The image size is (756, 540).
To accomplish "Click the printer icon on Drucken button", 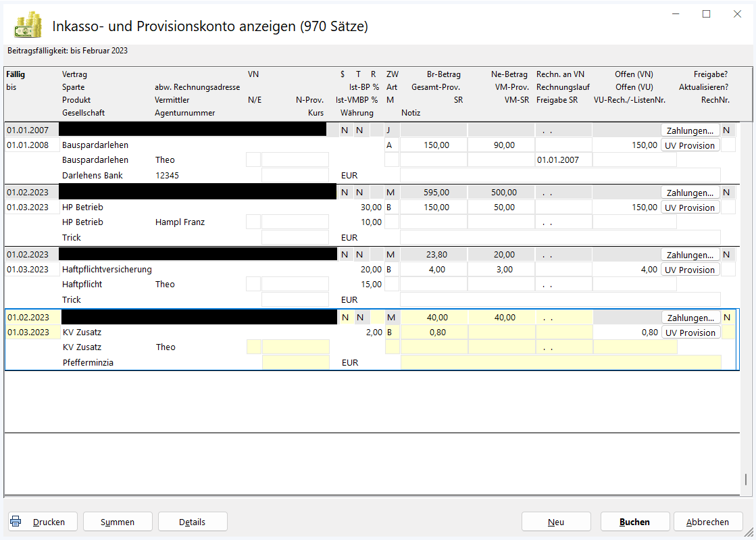I will pos(16,522).
